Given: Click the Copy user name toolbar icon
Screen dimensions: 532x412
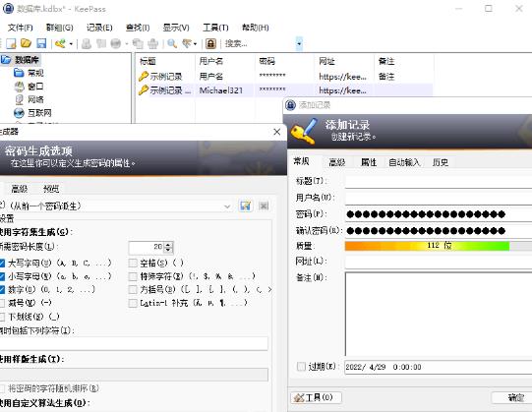Looking at the screenshot, I should point(87,43).
